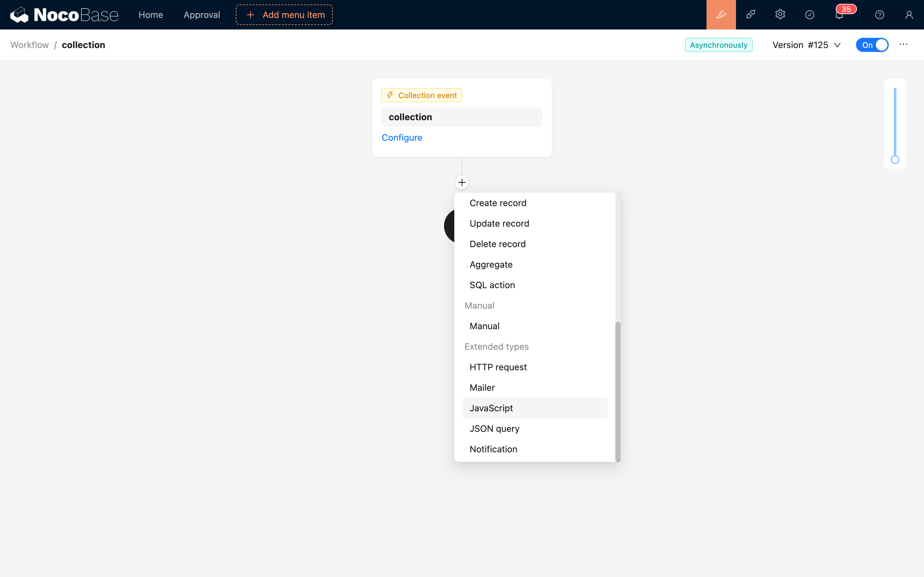The width and height of the screenshot is (924, 577).
Task: Click the Configure link
Action: pyautogui.click(x=402, y=138)
